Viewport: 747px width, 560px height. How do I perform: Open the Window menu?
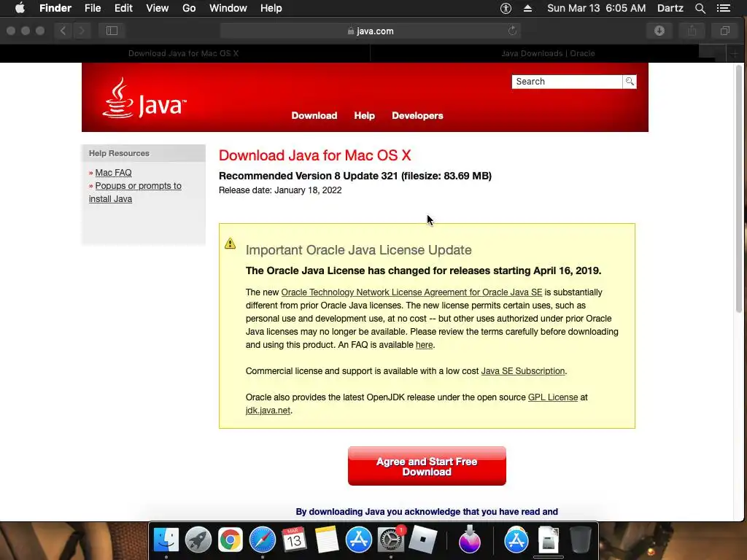[228, 8]
